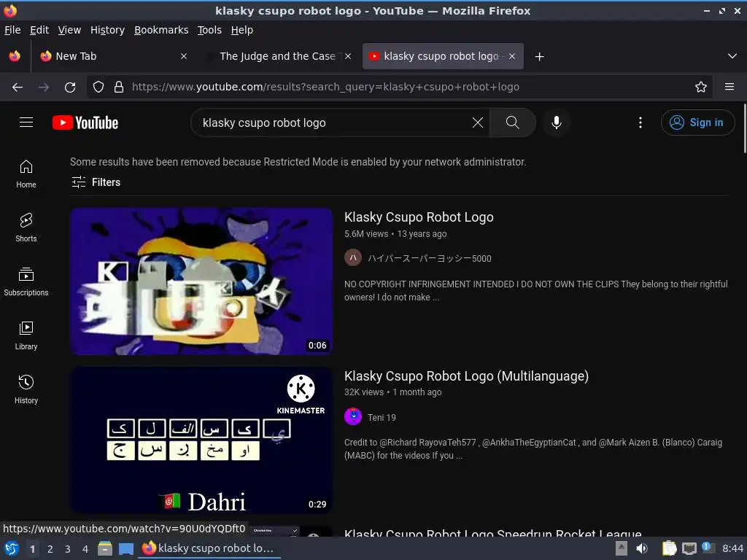Image resolution: width=747 pixels, height=560 pixels.
Task: Open the Edit menu
Action: click(x=39, y=30)
